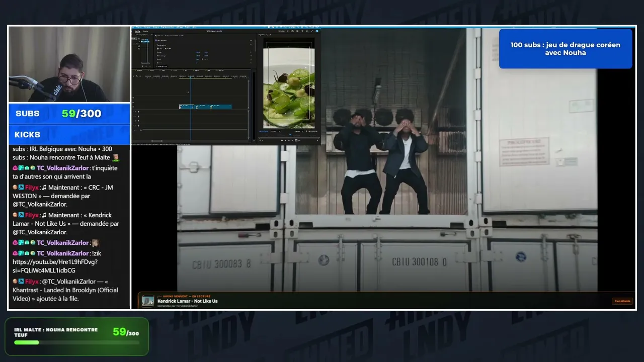Click the streamer's webcam feed
This screenshot has height=362, width=644.
pyautogui.click(x=69, y=64)
